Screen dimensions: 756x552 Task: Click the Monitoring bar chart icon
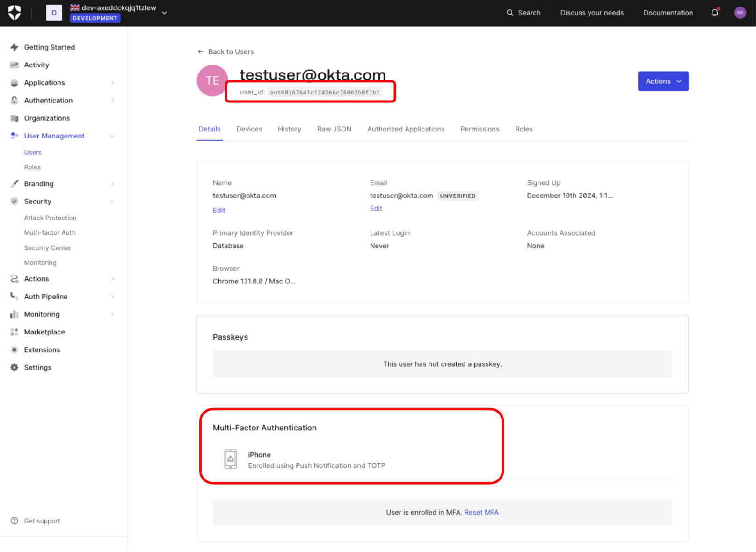(15, 314)
